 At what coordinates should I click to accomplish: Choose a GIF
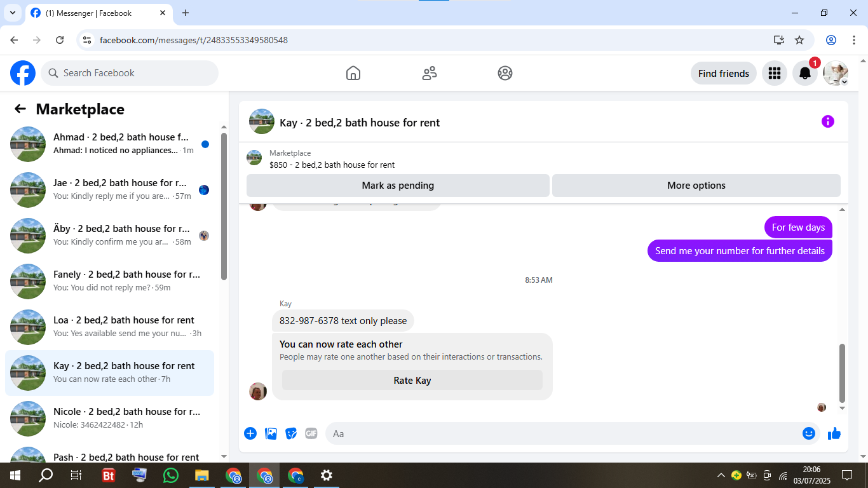pos(311,433)
